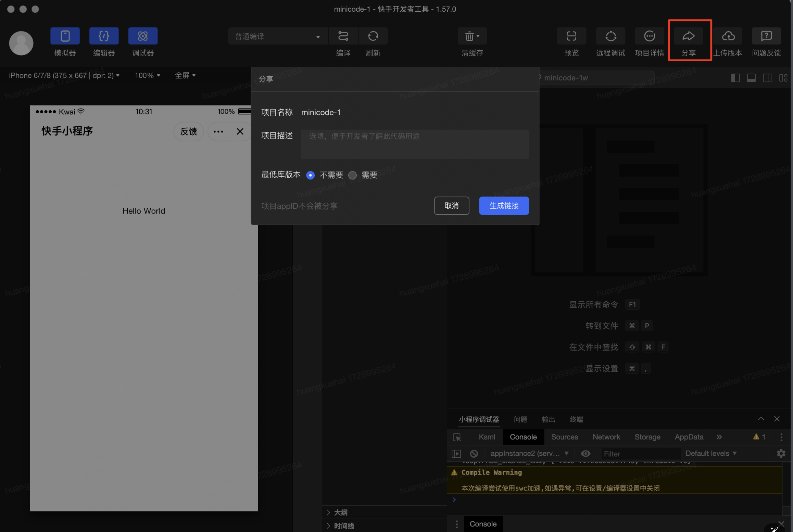The height and width of the screenshot is (532, 793).
Task: Toggle the 模拟器 simulator panel button
Action: point(65,36)
